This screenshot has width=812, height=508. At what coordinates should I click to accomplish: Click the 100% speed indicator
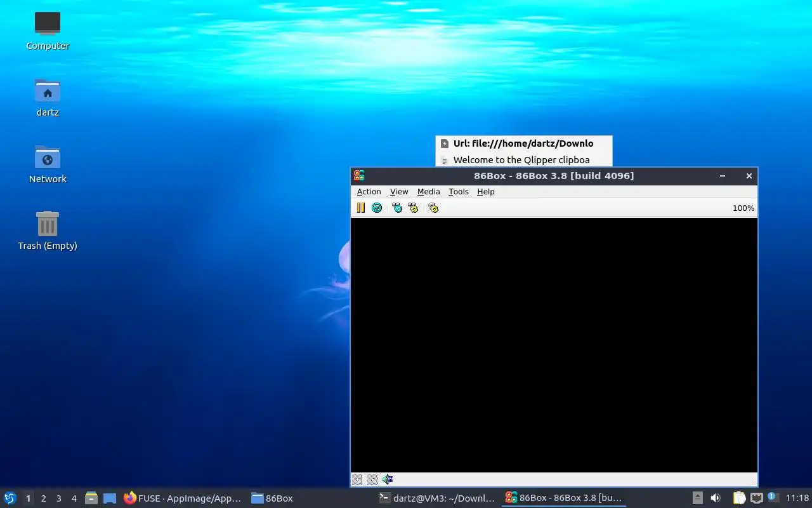(743, 208)
